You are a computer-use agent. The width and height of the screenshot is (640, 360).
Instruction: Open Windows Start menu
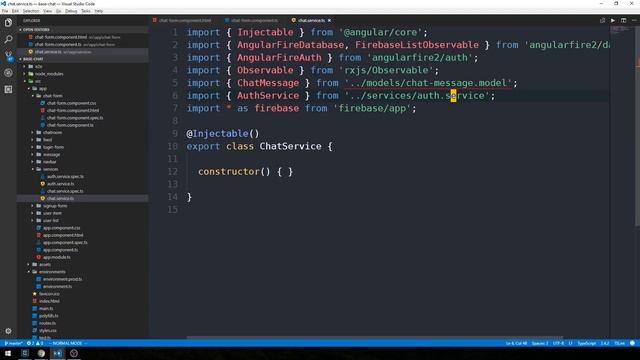click(8, 353)
